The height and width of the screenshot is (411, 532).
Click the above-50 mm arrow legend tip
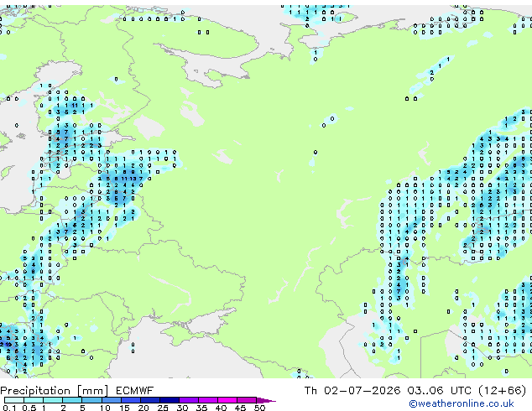click(266, 400)
